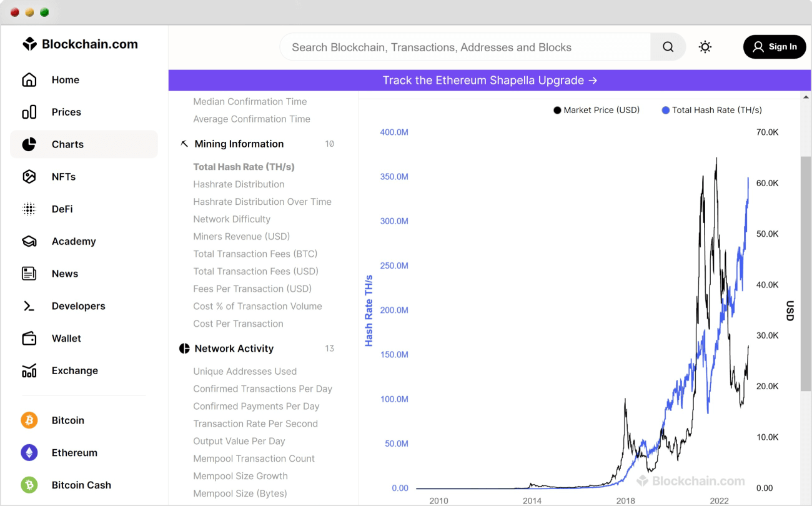812x506 pixels.
Task: Toggle Market Price (USD) legend series
Action: pos(597,110)
